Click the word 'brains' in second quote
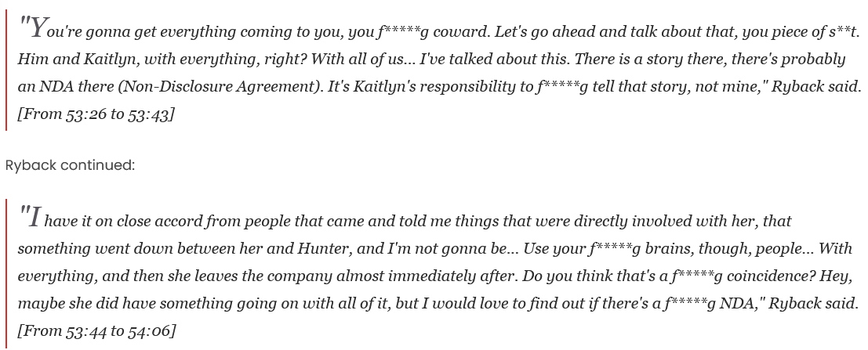The image size is (868, 350). 670,249
